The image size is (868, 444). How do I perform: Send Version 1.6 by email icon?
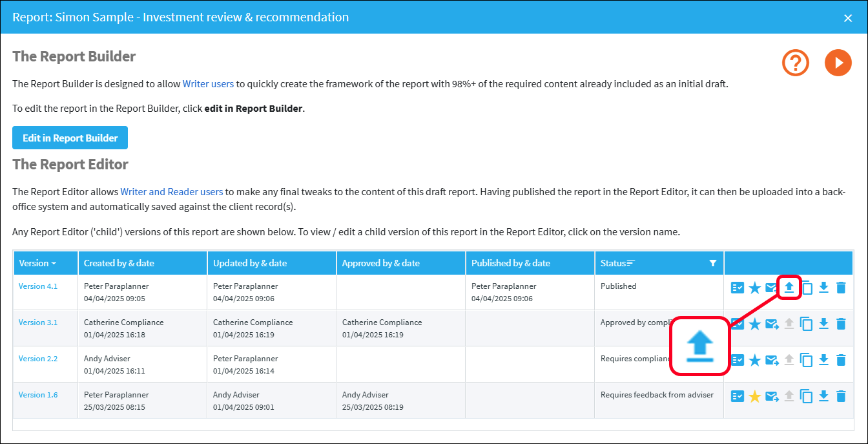coord(772,396)
